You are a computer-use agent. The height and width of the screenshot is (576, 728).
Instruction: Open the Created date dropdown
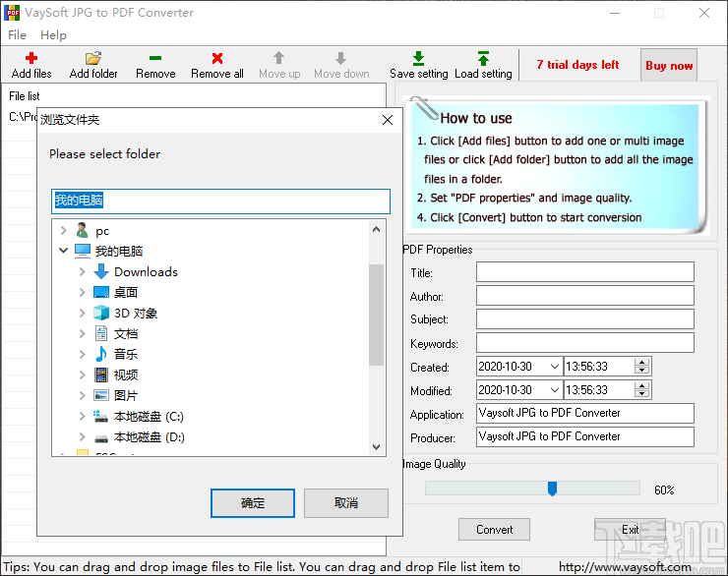pyautogui.click(x=554, y=367)
